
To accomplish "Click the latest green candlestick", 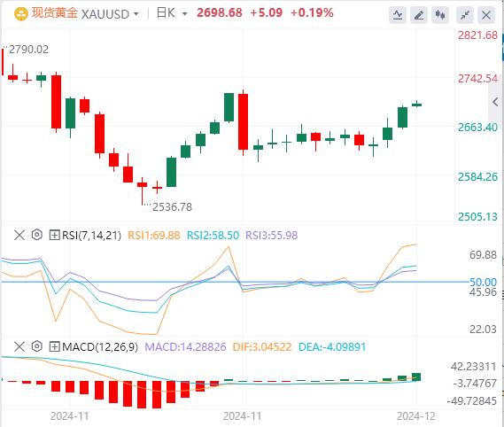I will [x=417, y=105].
